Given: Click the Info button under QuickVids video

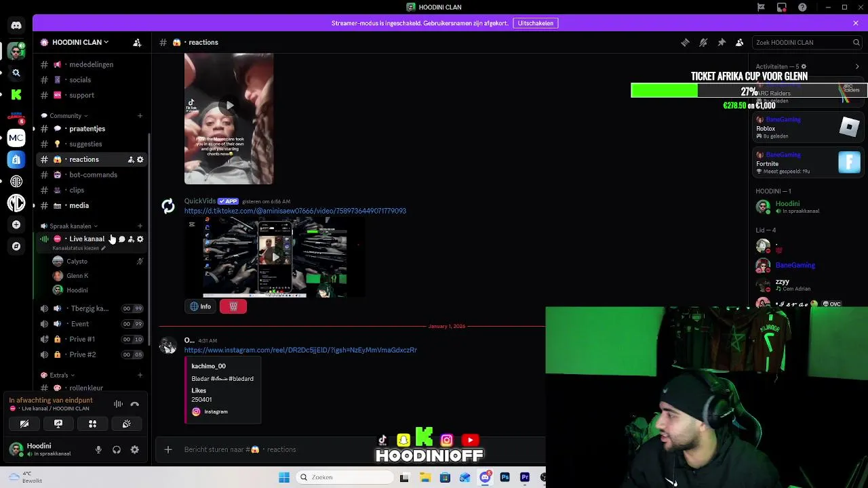Looking at the screenshot, I should coord(200,306).
